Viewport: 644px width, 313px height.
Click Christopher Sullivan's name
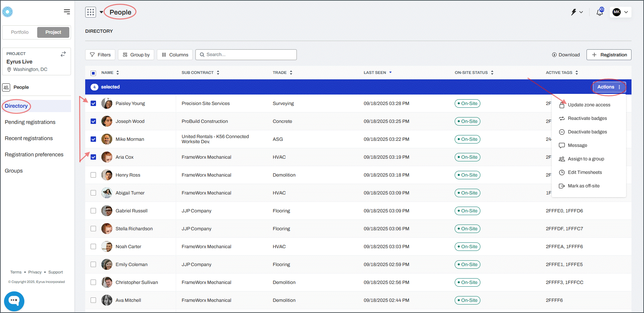coord(137,282)
